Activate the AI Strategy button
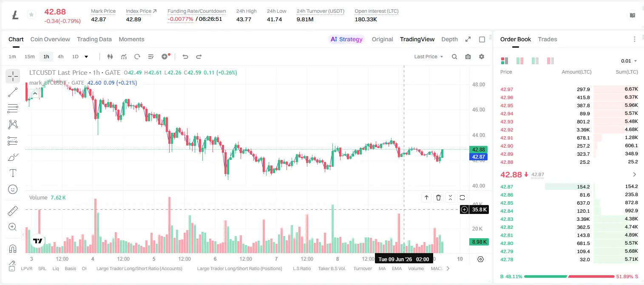Image resolution: width=644 pixels, height=285 pixels. click(346, 39)
